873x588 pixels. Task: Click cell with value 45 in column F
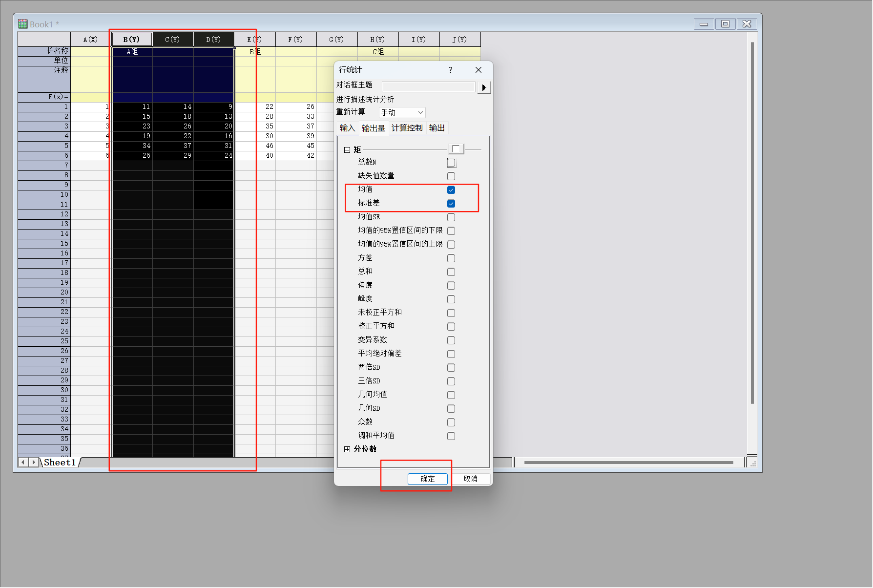[x=296, y=146]
